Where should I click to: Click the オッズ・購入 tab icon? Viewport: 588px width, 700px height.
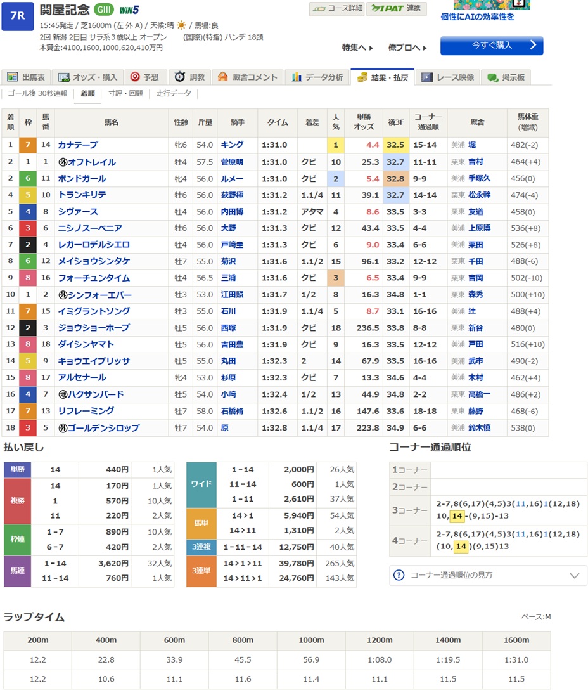[63, 77]
